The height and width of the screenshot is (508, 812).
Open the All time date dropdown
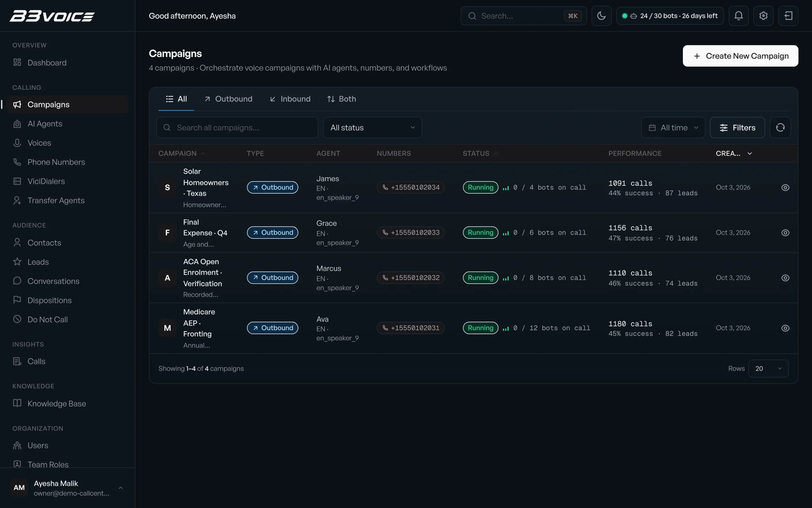673,127
